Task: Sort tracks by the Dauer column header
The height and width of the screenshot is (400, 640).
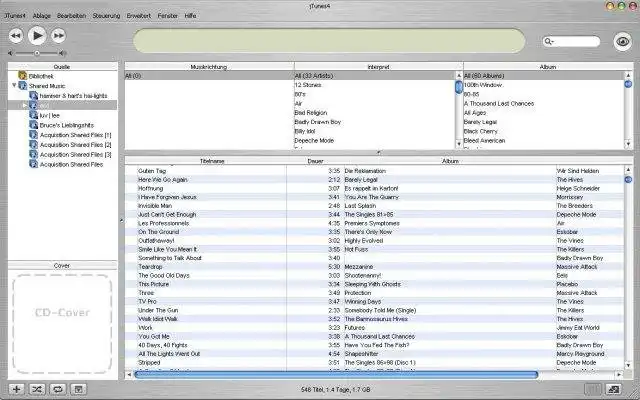Action: 315,161
